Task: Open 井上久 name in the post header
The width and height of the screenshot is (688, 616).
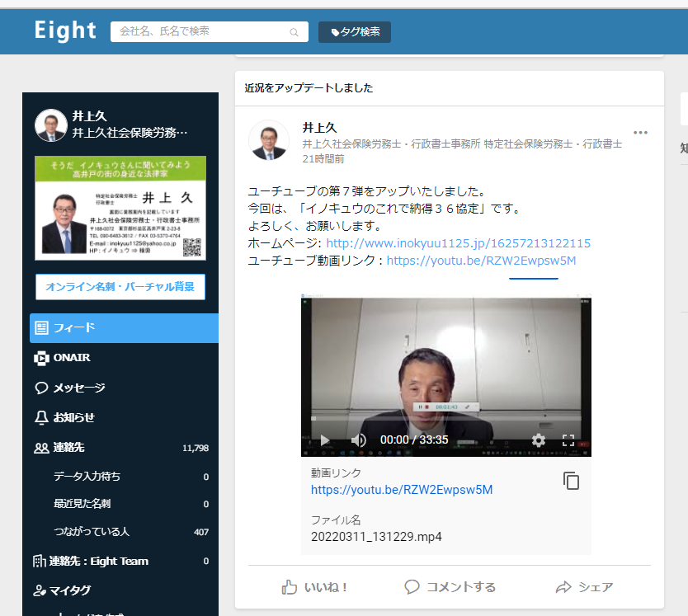Action: pos(319,128)
